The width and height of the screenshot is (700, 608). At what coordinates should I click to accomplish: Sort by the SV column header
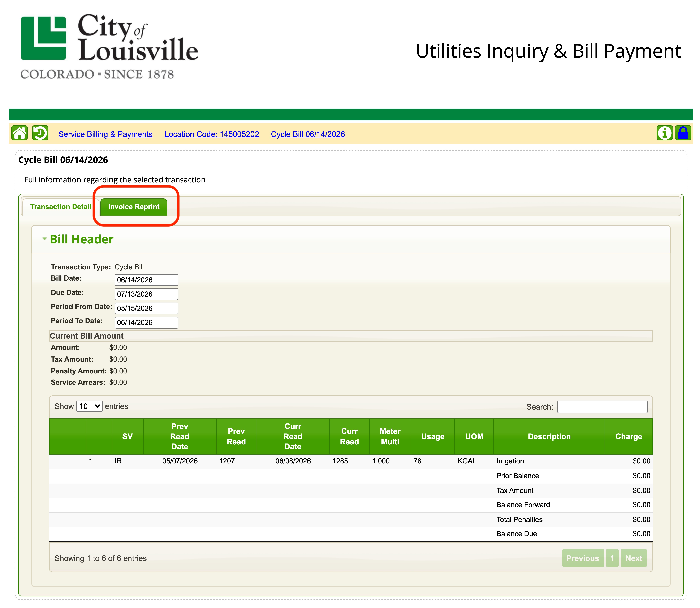pyautogui.click(x=128, y=436)
